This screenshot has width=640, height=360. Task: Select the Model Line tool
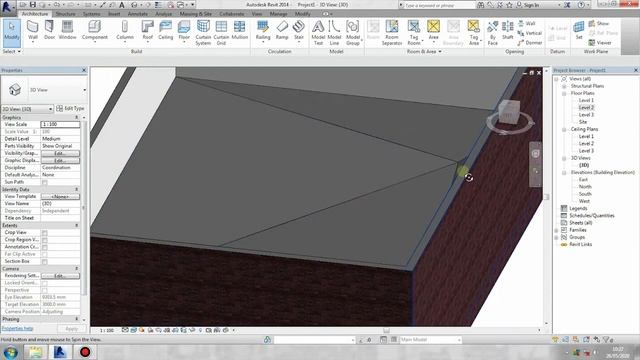pyautogui.click(x=334, y=33)
